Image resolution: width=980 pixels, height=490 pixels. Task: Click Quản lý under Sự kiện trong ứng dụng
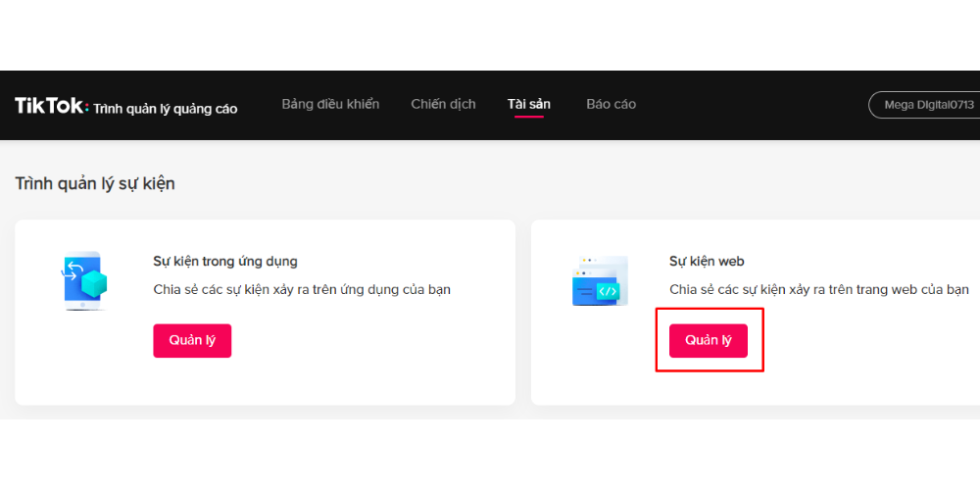tap(192, 341)
